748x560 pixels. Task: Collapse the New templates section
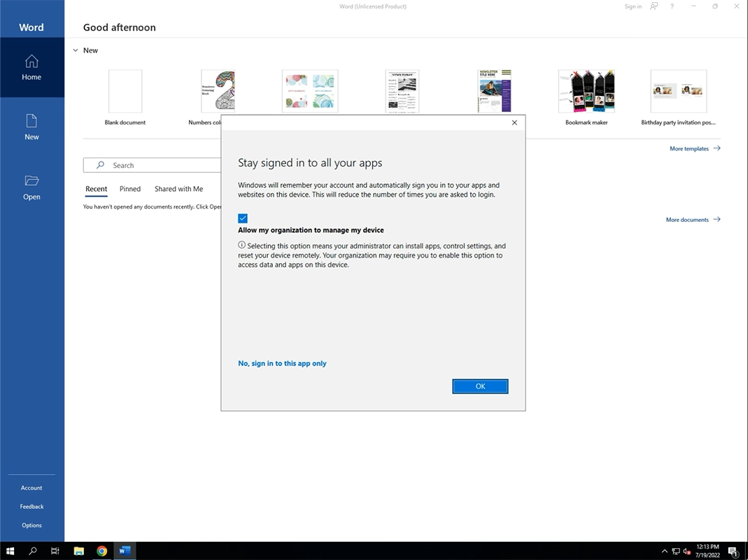click(76, 50)
